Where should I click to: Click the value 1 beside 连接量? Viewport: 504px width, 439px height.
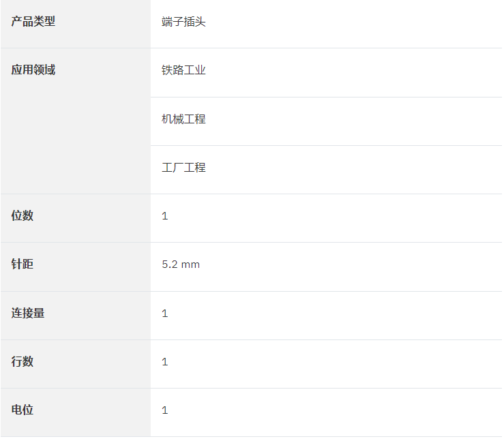coord(165,314)
